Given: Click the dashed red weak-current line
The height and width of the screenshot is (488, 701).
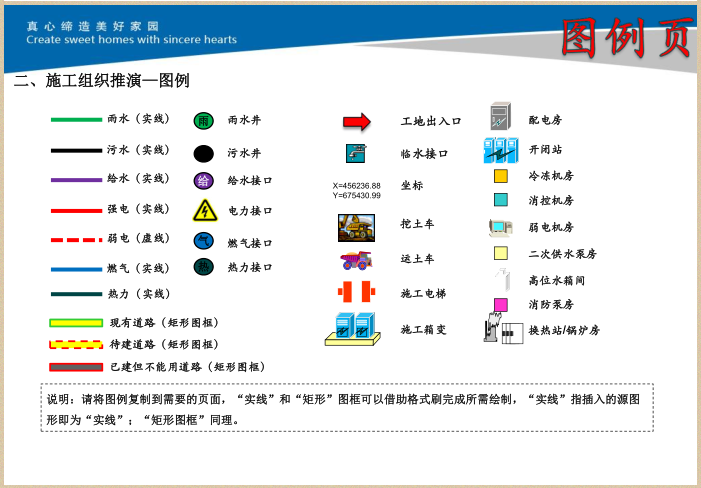Looking at the screenshot, I should (76, 240).
